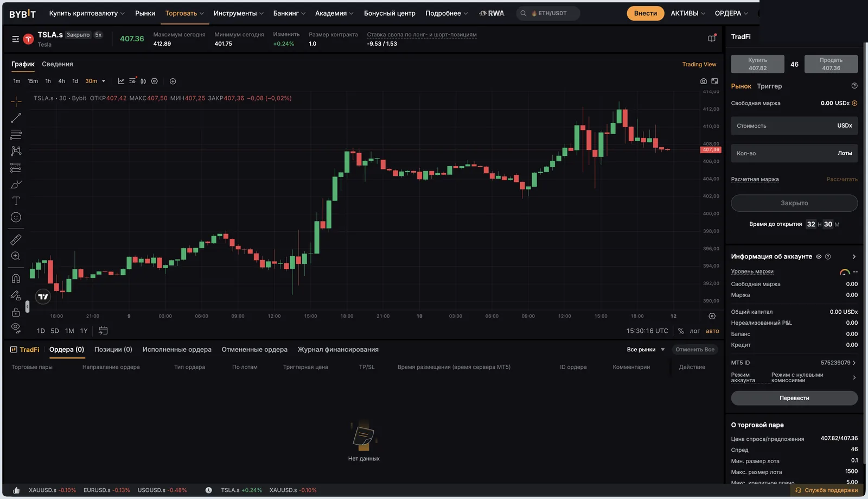Viewport: 868px width, 499px height.
Task: Open Служба поддержки support chat
Action: tap(827, 490)
